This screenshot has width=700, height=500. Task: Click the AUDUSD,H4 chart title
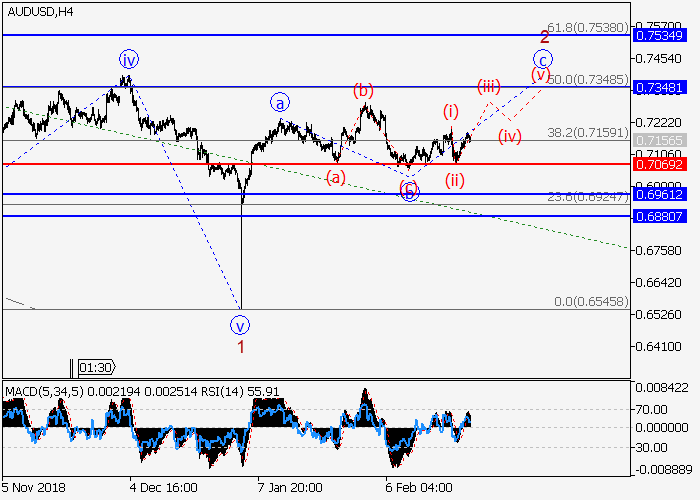36,10
